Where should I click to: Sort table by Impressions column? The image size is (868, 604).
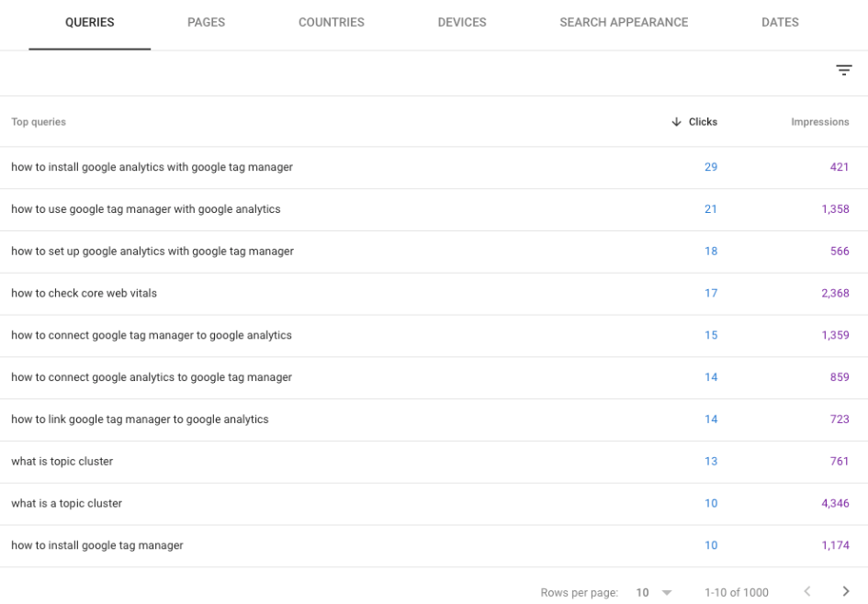(x=820, y=122)
